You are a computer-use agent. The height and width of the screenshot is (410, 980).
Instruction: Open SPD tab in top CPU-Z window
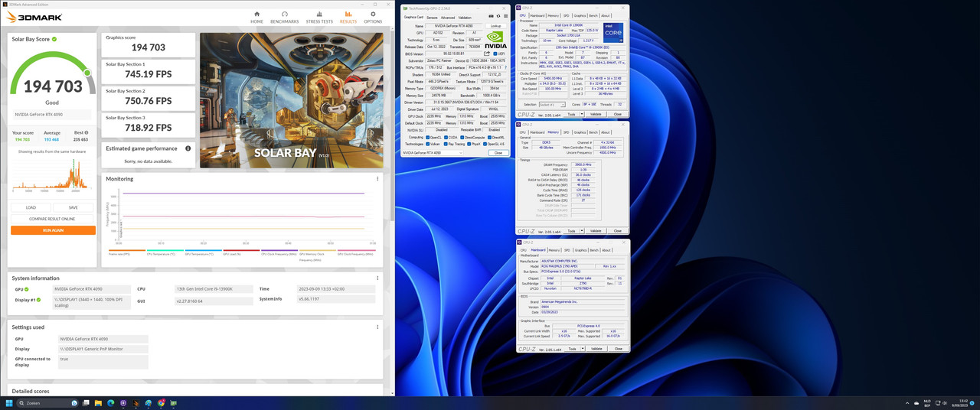click(x=567, y=15)
